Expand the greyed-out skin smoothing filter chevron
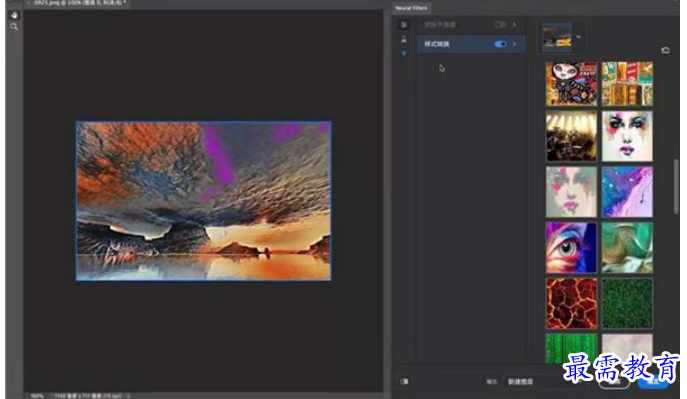 514,25
